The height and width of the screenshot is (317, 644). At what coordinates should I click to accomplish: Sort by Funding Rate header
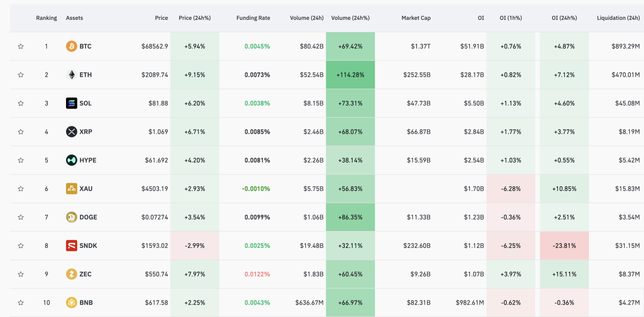[x=253, y=18]
